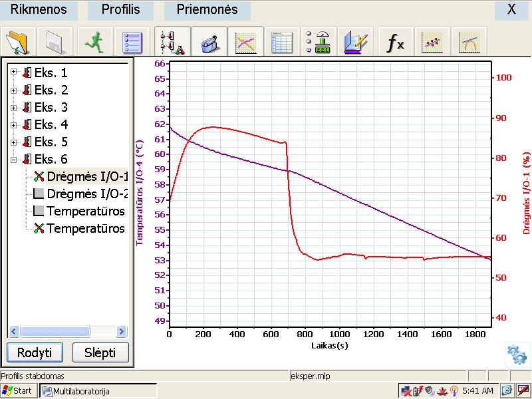532x399 pixels.
Task: Click the Profilis stabdomas status text
Action: pos(33,376)
